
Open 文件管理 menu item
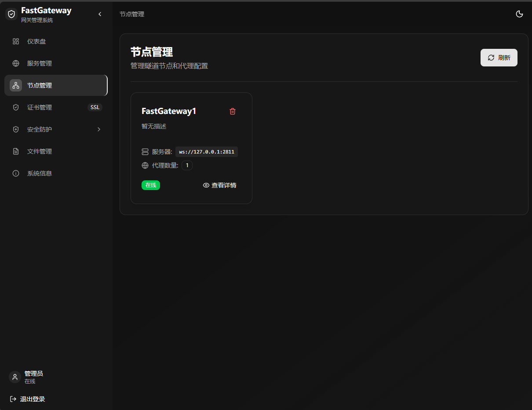tap(56, 151)
